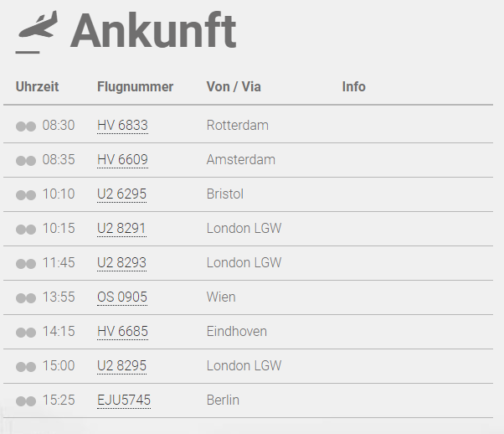This screenshot has height=434, width=504.
Task: Open flight number U2 8295 link
Action: click(122, 366)
